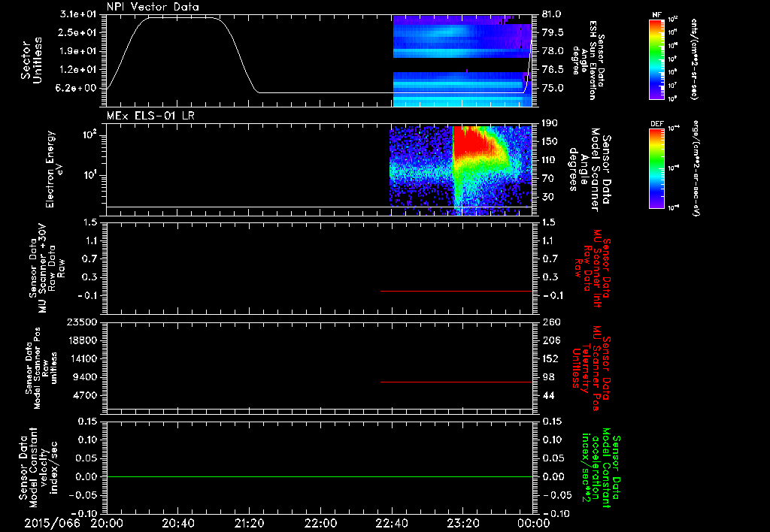
Task: Click the white sector curve plateau
Action: pyautogui.click(x=180, y=18)
